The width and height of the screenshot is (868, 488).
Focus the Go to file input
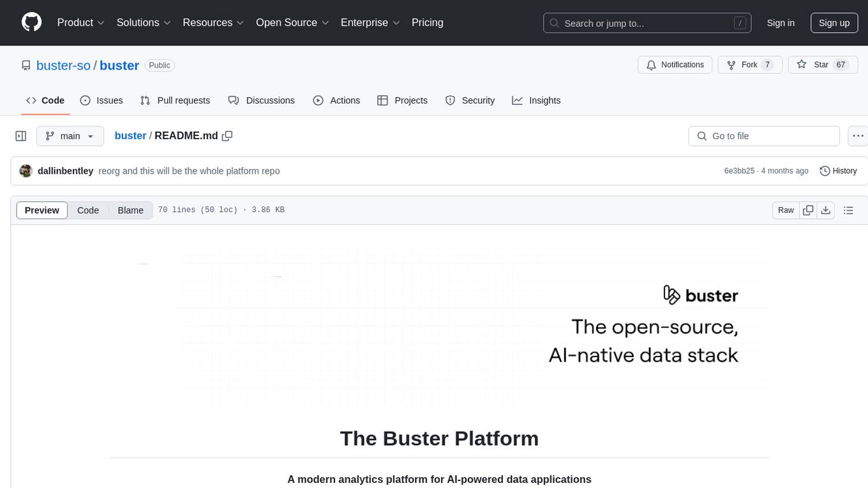(764, 136)
